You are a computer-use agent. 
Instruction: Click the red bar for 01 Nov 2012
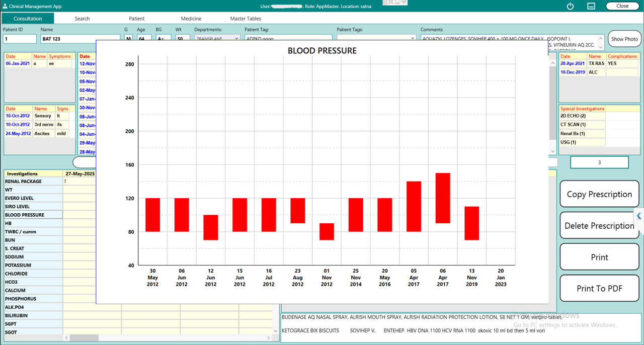(x=327, y=231)
